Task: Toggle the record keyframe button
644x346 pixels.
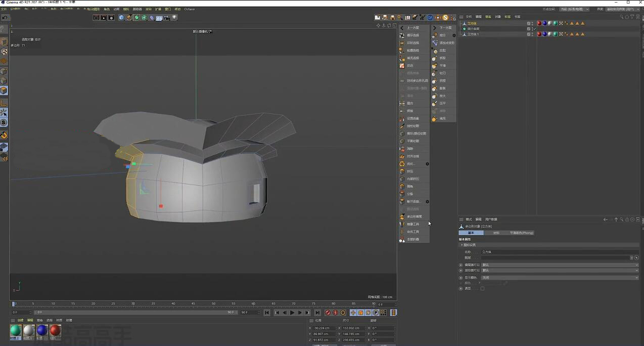Action: point(328,313)
